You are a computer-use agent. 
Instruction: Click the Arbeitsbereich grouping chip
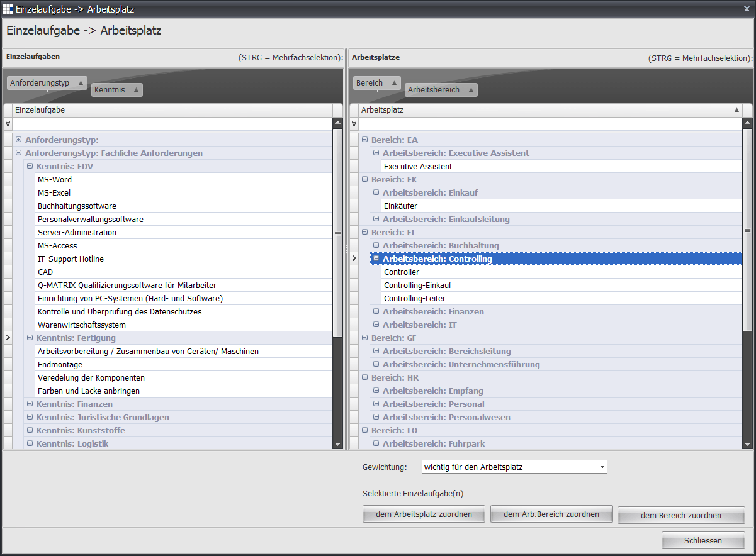(441, 90)
